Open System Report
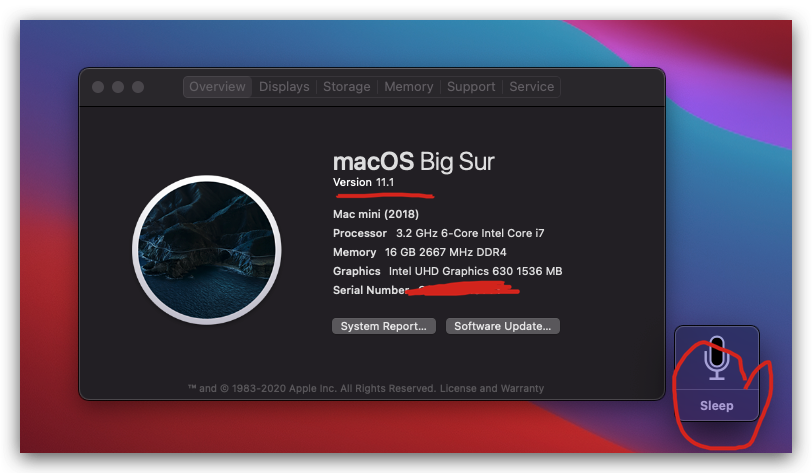 (x=384, y=326)
